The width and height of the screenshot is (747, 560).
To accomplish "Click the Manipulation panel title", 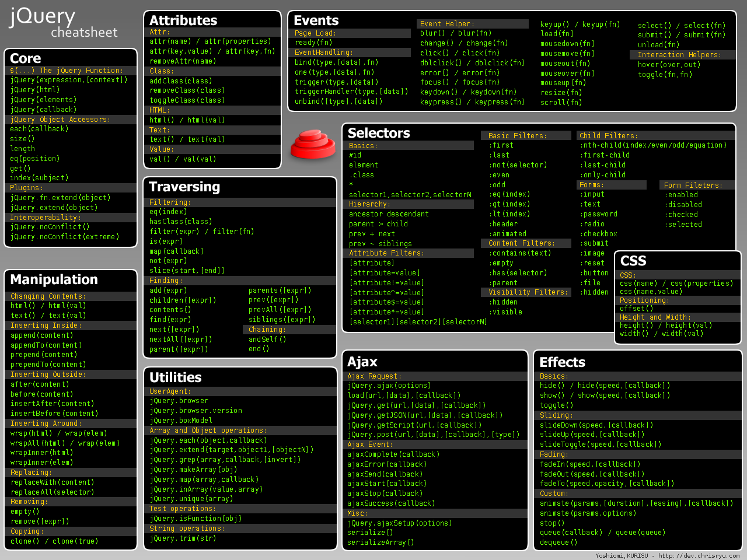I will 54,279.
